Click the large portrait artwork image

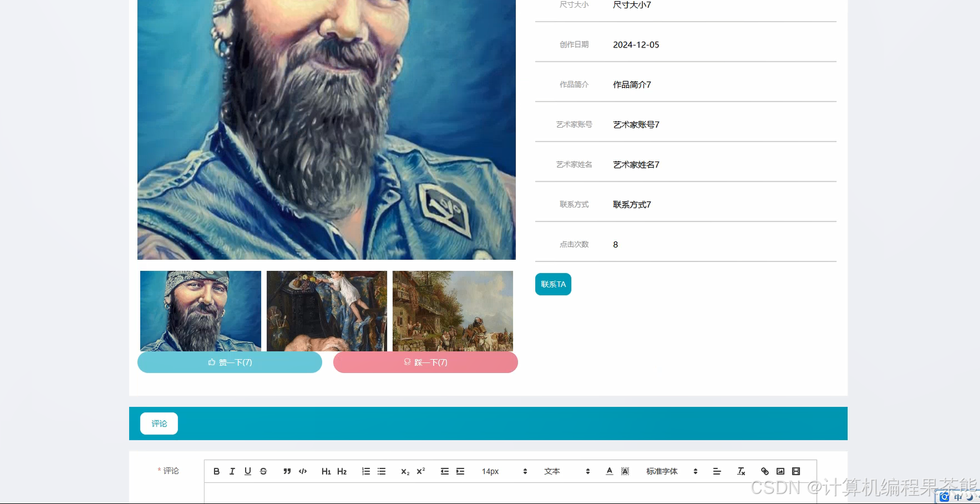pos(326,129)
